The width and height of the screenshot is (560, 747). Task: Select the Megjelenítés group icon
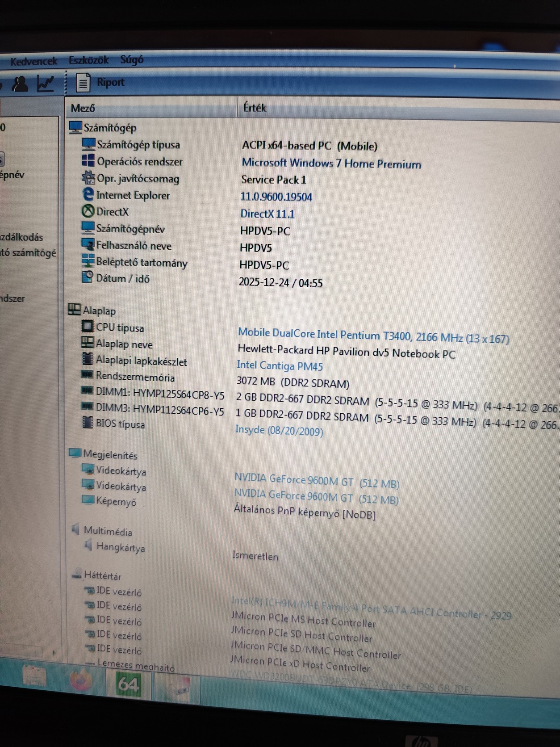click(75, 453)
